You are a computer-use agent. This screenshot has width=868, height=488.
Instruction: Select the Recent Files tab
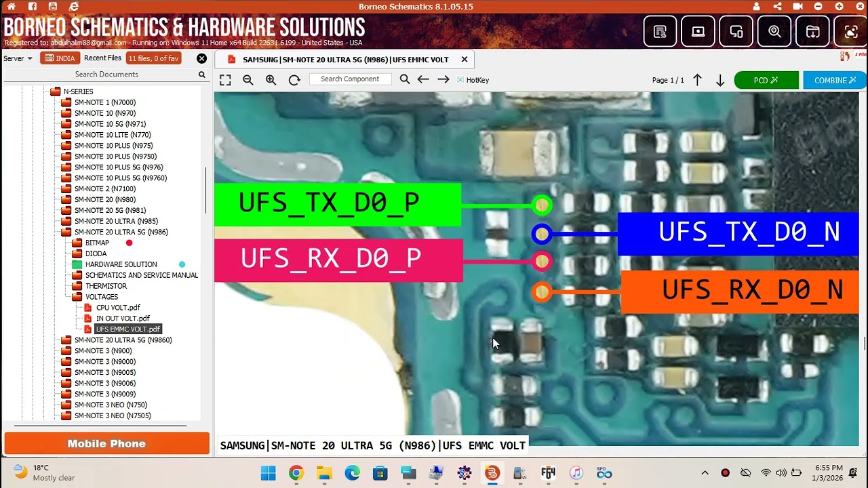coord(103,58)
